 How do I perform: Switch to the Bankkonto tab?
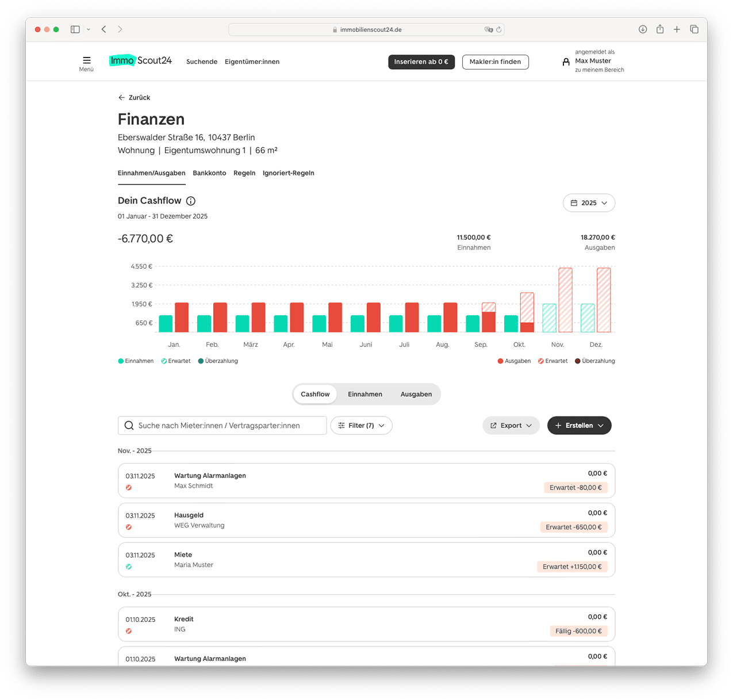209,173
